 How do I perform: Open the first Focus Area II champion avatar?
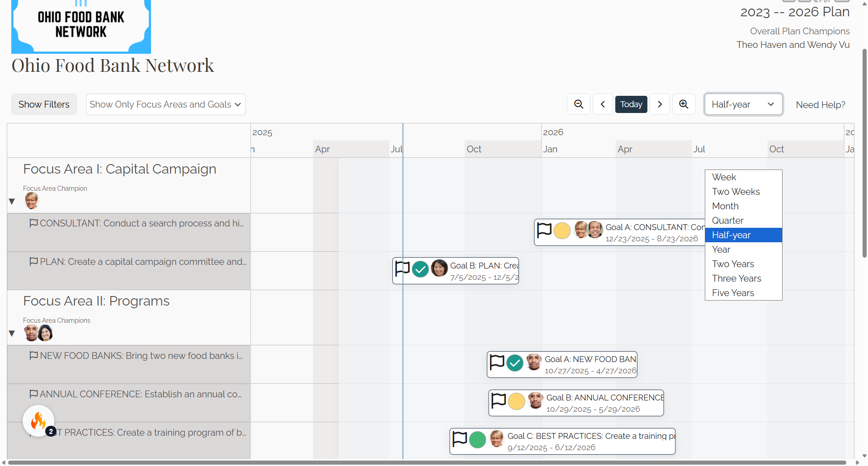click(x=31, y=333)
